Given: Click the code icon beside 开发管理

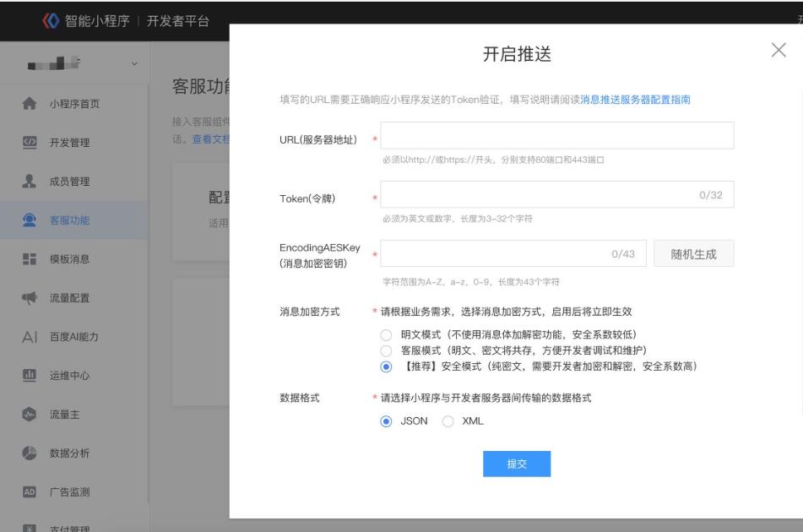Looking at the screenshot, I should pos(30,143).
